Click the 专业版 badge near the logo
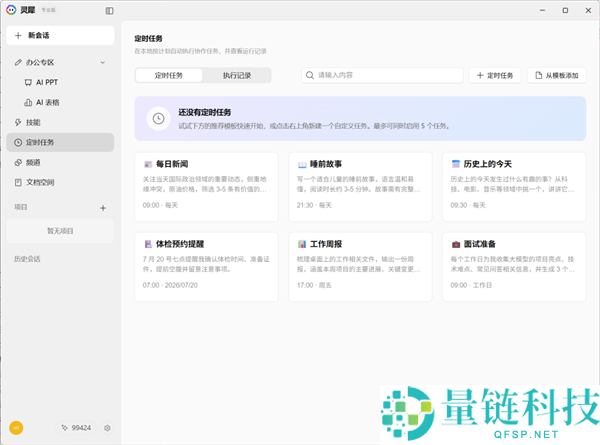This screenshot has height=445, width=600. click(49, 10)
